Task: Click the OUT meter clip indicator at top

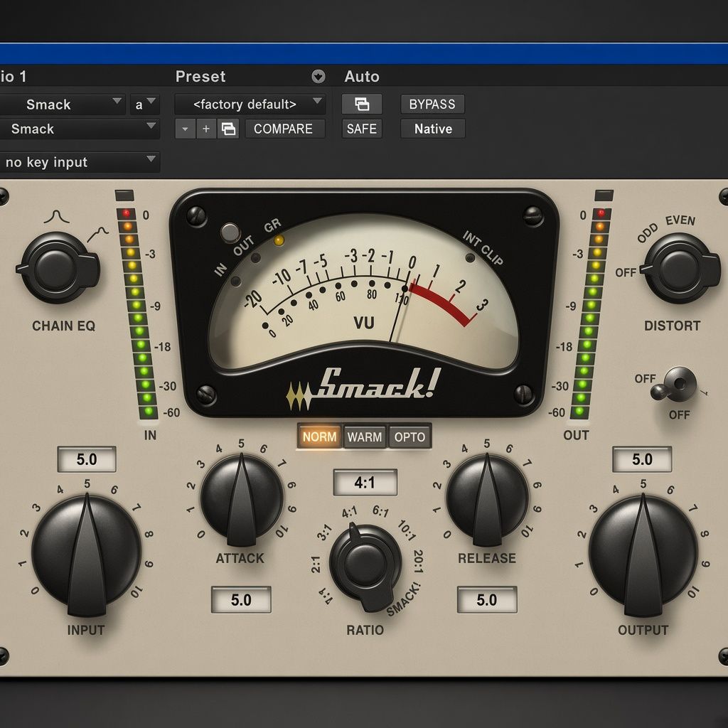Action: (x=604, y=195)
